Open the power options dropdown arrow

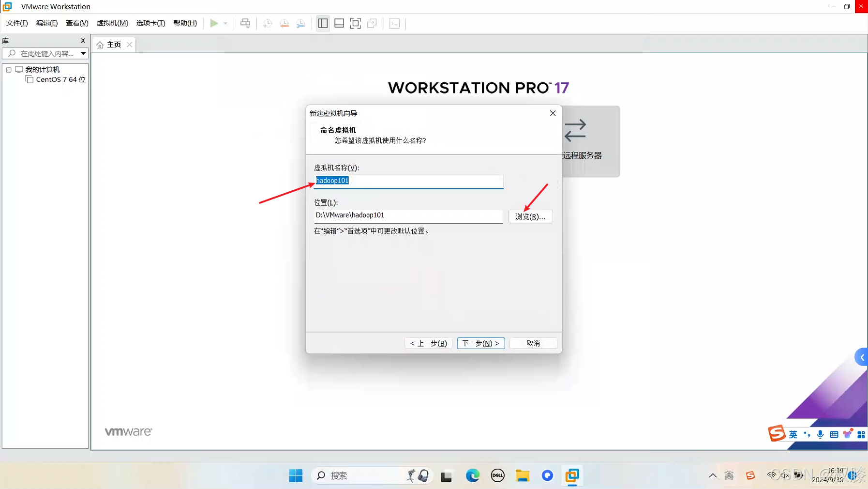225,23
